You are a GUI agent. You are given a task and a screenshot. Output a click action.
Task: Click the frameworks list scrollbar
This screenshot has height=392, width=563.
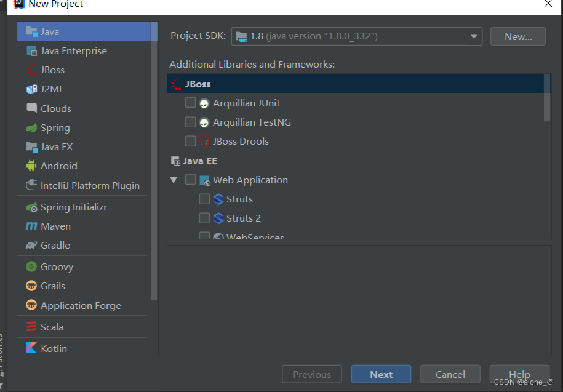(547, 98)
